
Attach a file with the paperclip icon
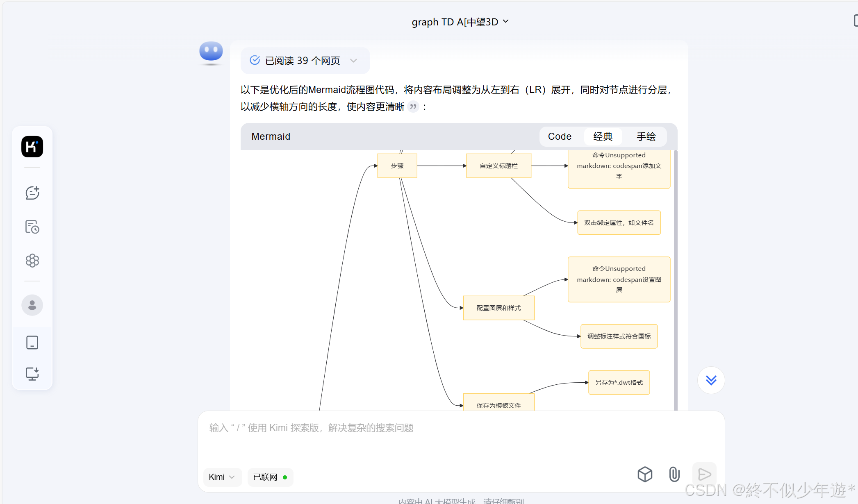(674, 474)
